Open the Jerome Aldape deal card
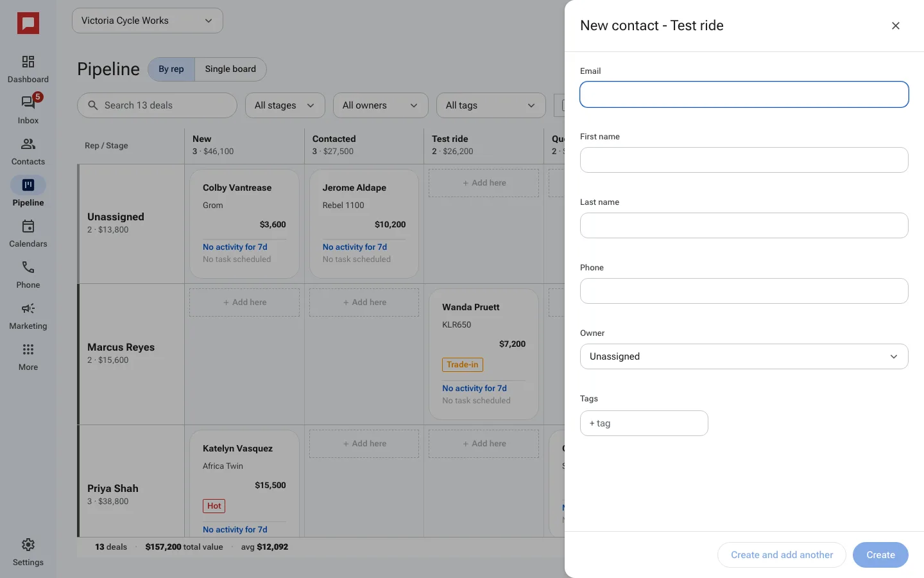 pyautogui.click(x=364, y=223)
